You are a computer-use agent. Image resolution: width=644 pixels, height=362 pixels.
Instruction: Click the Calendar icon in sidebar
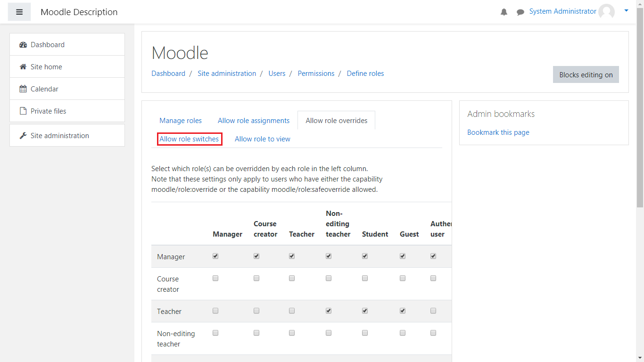[x=23, y=89]
